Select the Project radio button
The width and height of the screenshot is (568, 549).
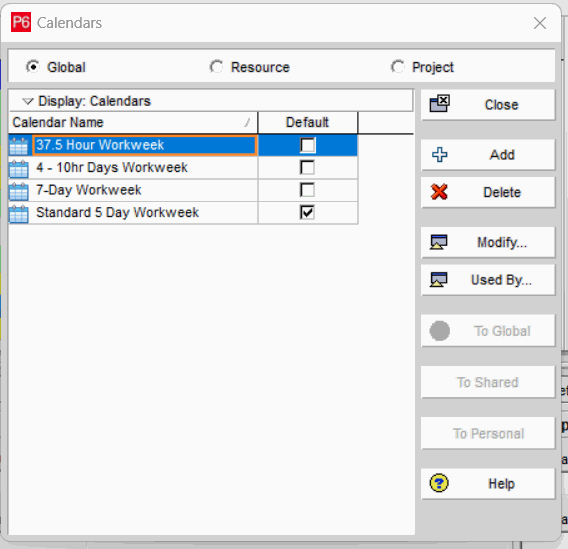click(397, 67)
